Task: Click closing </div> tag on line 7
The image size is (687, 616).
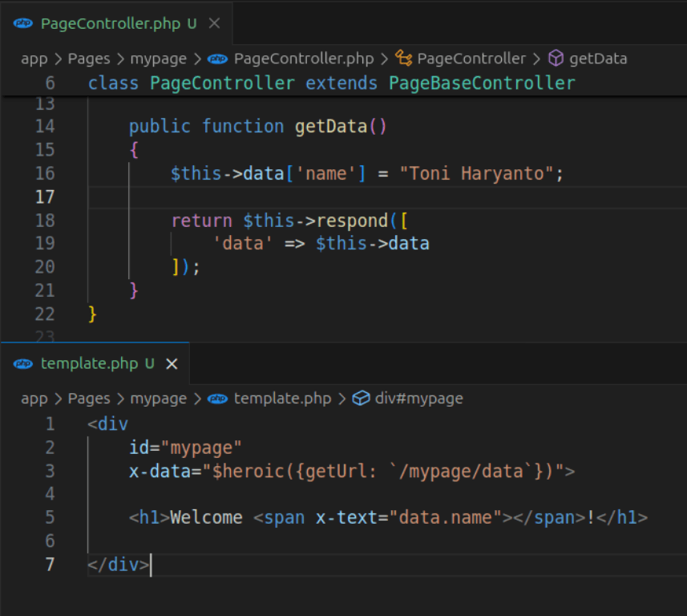Action: 119,565
